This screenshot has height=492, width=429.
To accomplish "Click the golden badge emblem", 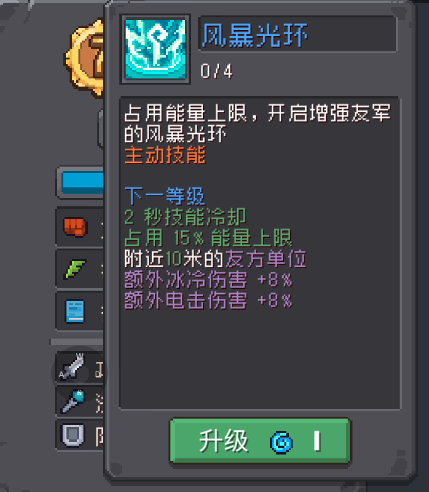I will click(85, 59).
